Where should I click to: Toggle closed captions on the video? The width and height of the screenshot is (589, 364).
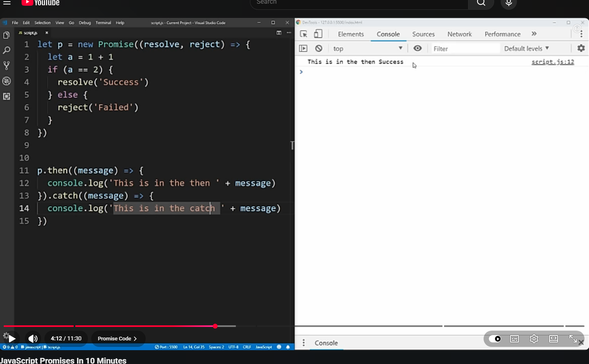coord(515,339)
